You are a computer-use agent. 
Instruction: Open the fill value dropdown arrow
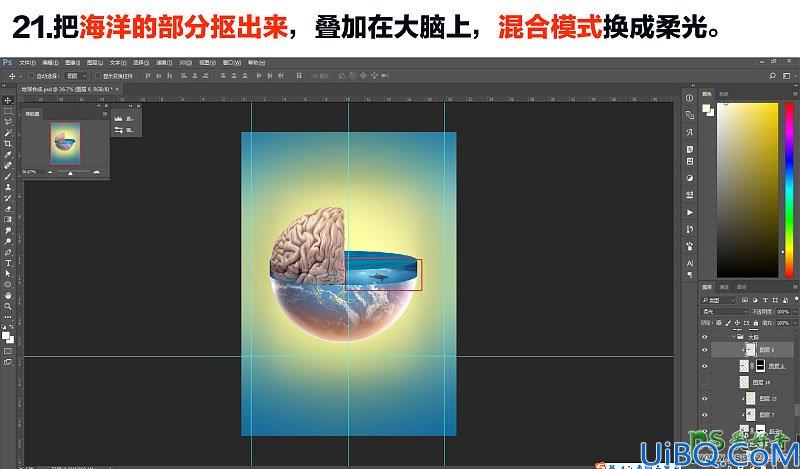(x=795, y=323)
